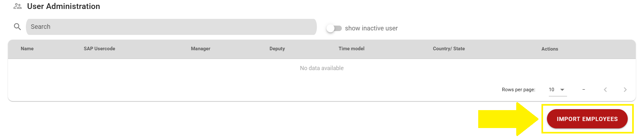This screenshot has width=644, height=137.
Task: Click the 'show inactive user' label
Action: 371,28
